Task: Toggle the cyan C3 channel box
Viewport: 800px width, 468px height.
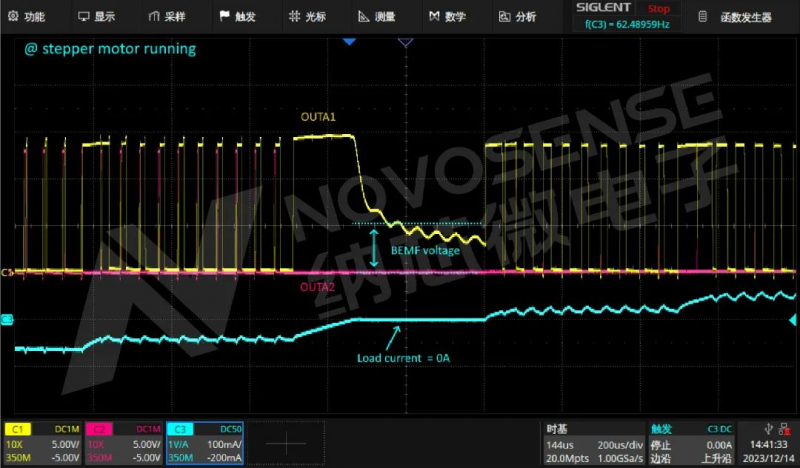Action: 204,443
